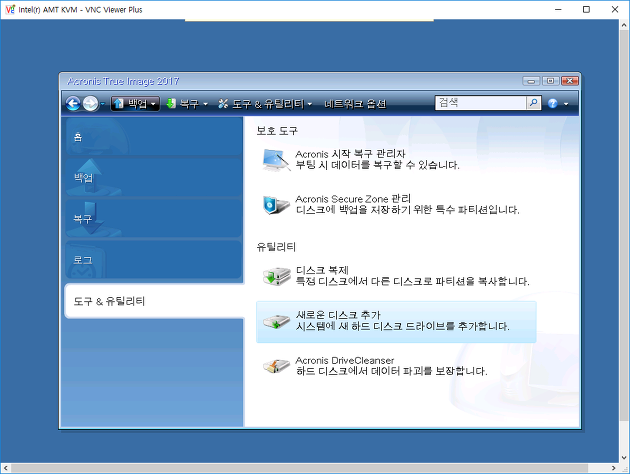This screenshot has height=474, width=630.
Task: Click the VNC horizontal scrollbar right arrow
Action: pyautogui.click(x=614, y=468)
